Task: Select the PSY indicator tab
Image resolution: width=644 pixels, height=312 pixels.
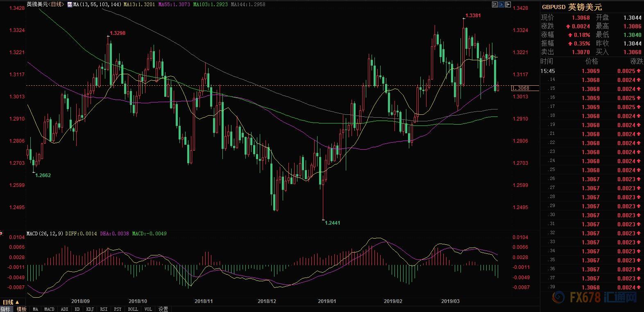Action: coord(118,309)
